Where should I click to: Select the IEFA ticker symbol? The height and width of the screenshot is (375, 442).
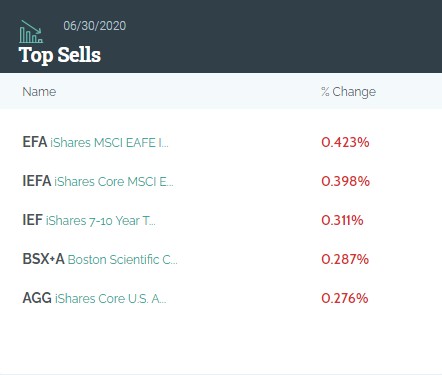tap(37, 181)
